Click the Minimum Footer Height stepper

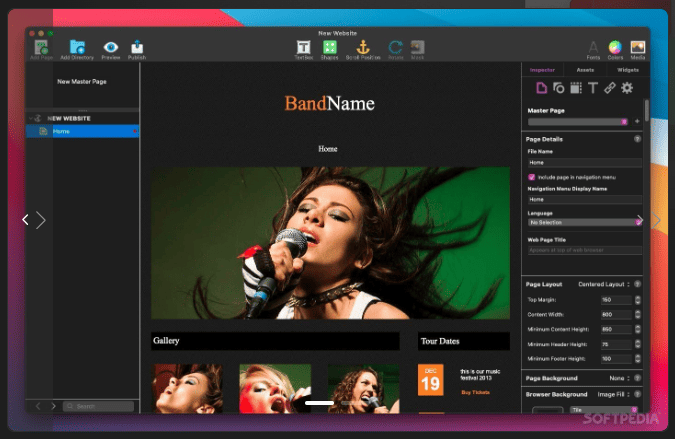point(638,359)
